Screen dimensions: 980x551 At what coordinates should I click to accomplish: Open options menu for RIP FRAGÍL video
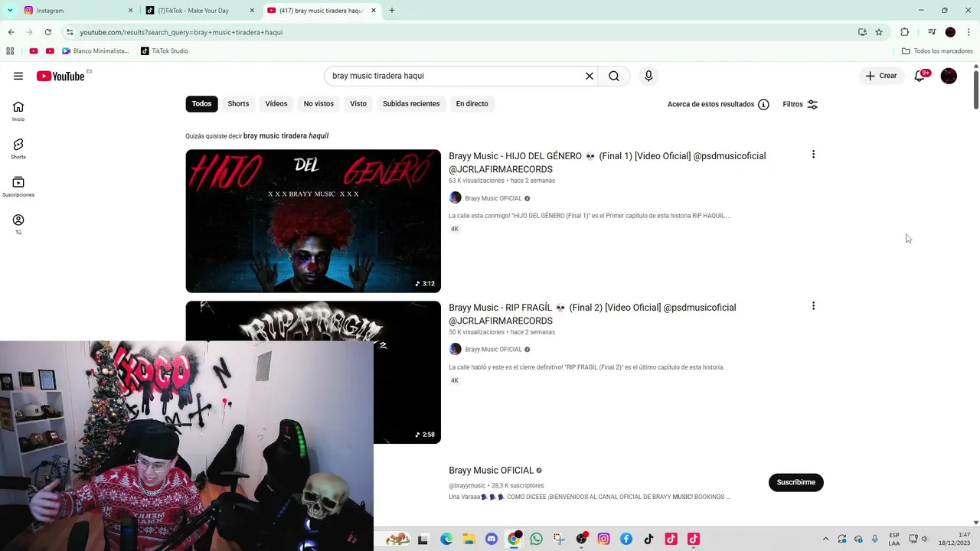(x=813, y=306)
